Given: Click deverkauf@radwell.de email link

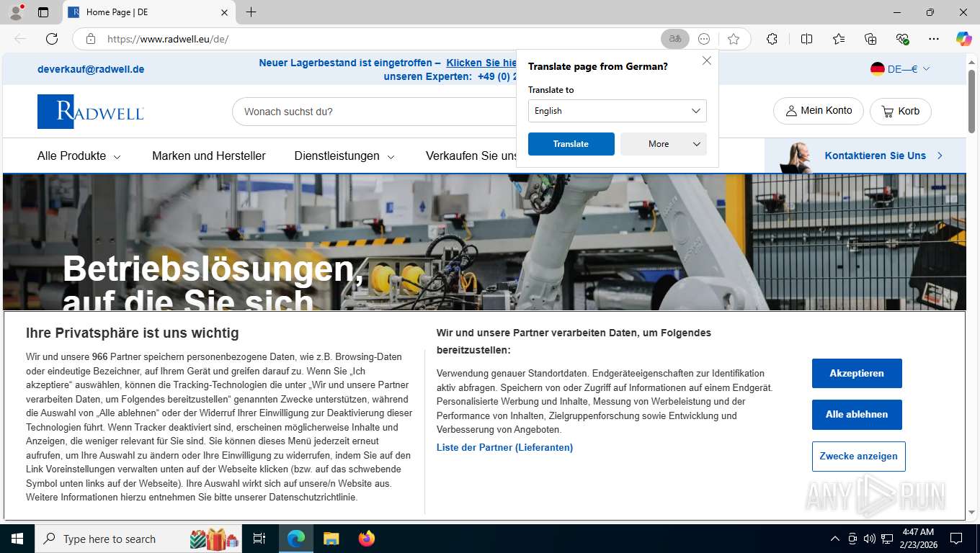Looking at the screenshot, I should [91, 69].
